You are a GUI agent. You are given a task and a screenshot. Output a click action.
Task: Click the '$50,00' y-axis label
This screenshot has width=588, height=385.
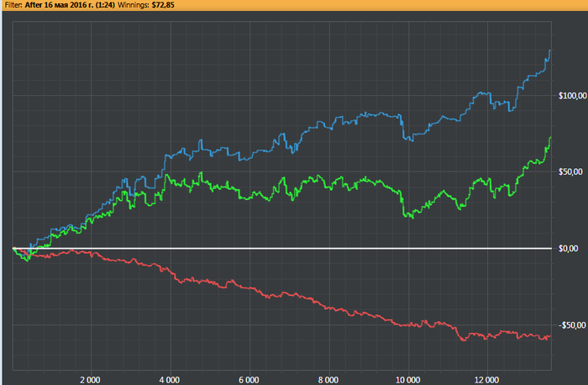pyautogui.click(x=572, y=171)
